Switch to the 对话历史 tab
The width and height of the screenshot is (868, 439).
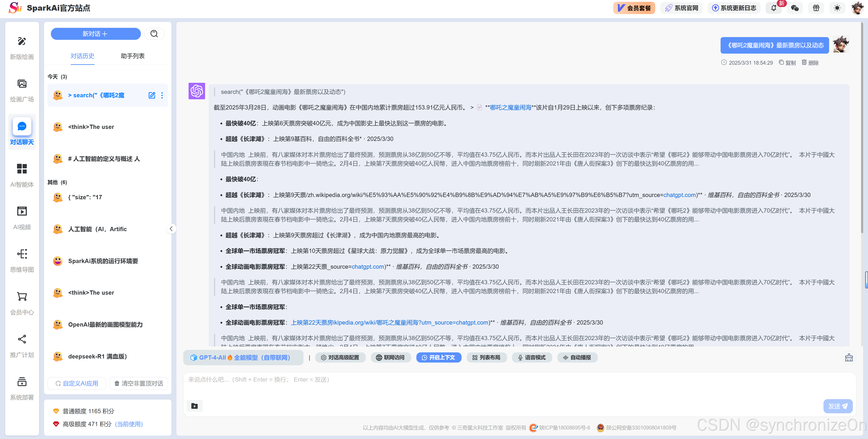coord(82,56)
